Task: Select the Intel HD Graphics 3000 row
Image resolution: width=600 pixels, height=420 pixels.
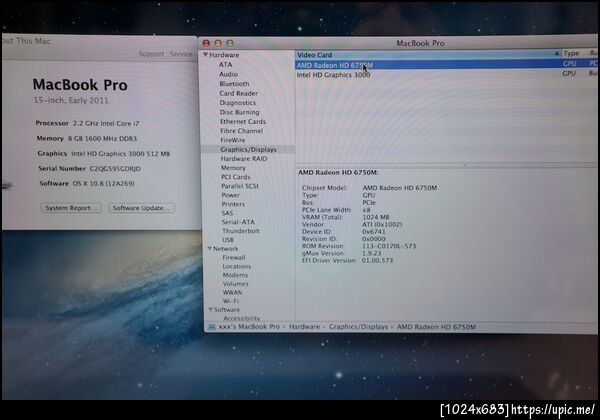Action: 446,75
